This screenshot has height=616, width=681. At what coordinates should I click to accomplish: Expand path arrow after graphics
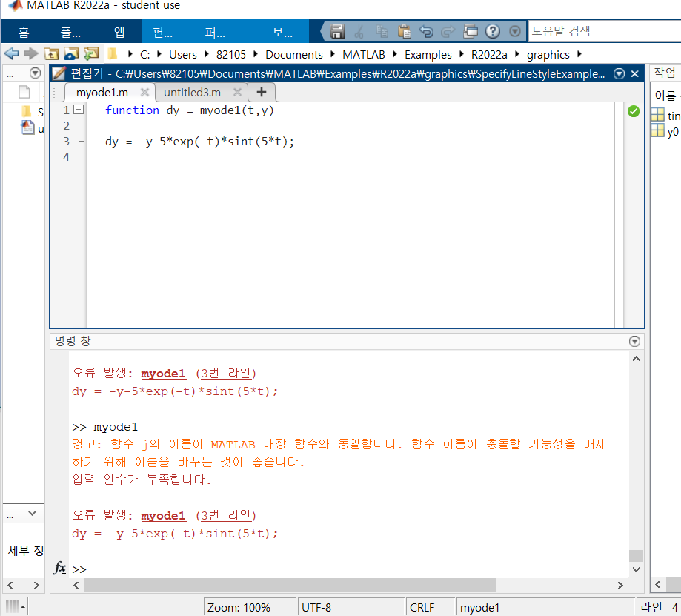579,54
